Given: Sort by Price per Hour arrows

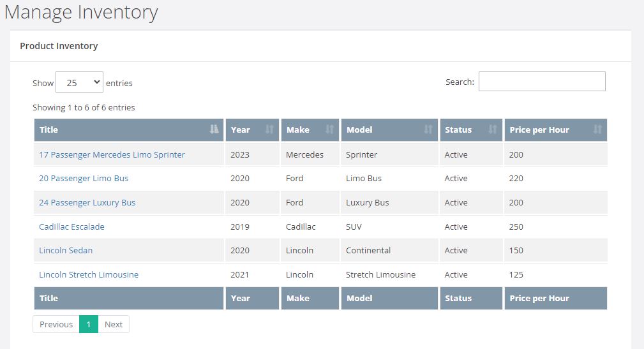Looking at the screenshot, I should 597,130.
